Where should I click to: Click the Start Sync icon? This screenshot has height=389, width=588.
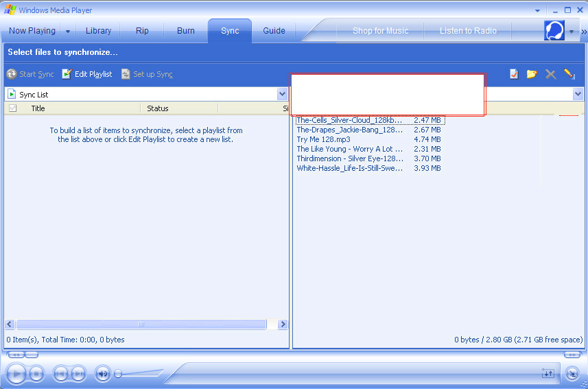[x=12, y=74]
